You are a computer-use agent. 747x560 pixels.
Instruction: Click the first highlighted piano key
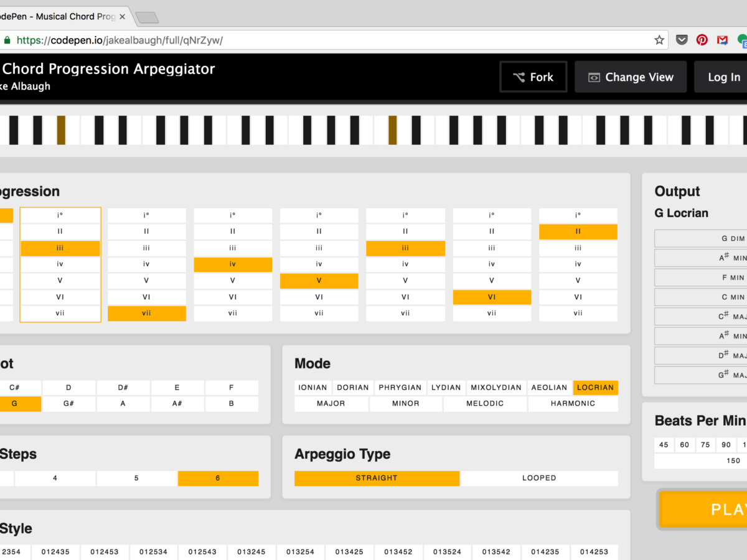[61, 130]
